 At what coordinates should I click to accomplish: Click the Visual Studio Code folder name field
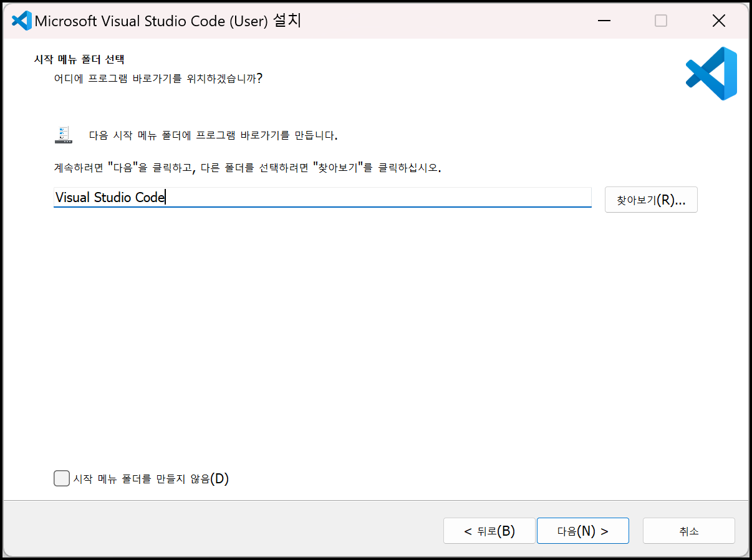322,198
